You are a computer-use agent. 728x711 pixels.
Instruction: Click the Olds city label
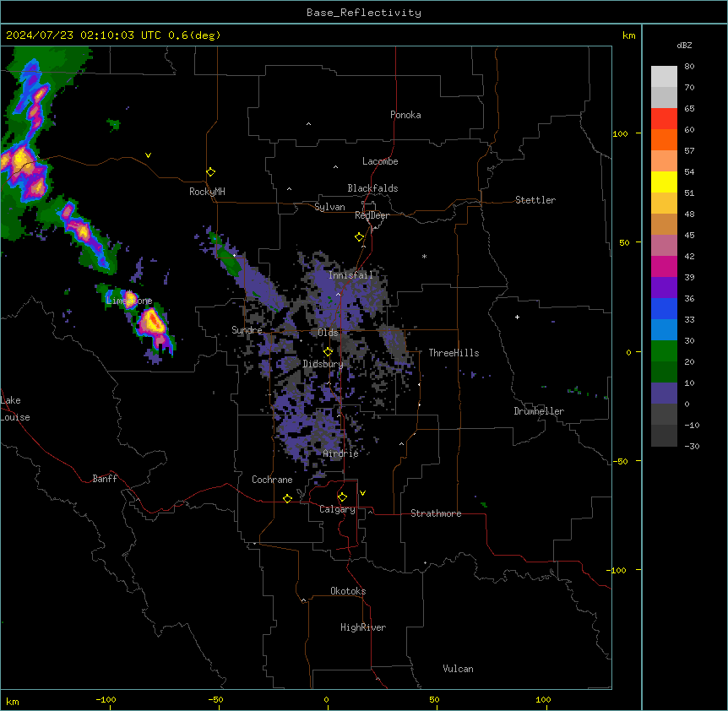pyautogui.click(x=328, y=333)
